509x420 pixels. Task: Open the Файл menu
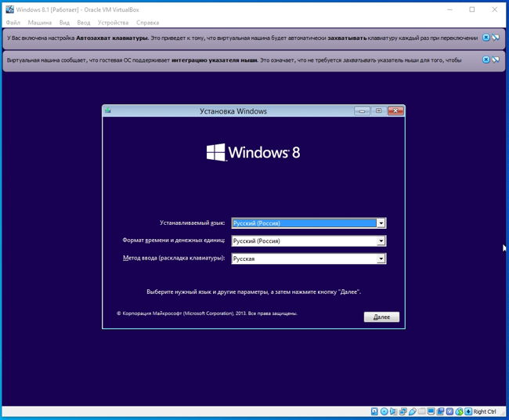coord(13,23)
